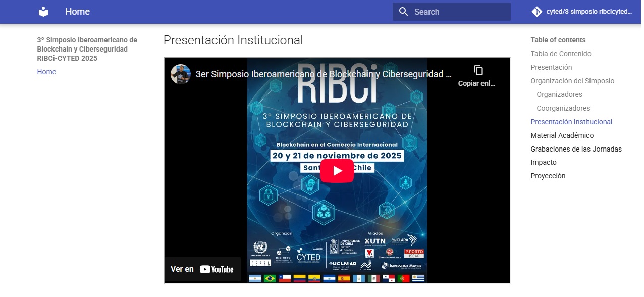Open the git repository icon in header
This screenshot has width=644, height=297.
(x=537, y=12)
